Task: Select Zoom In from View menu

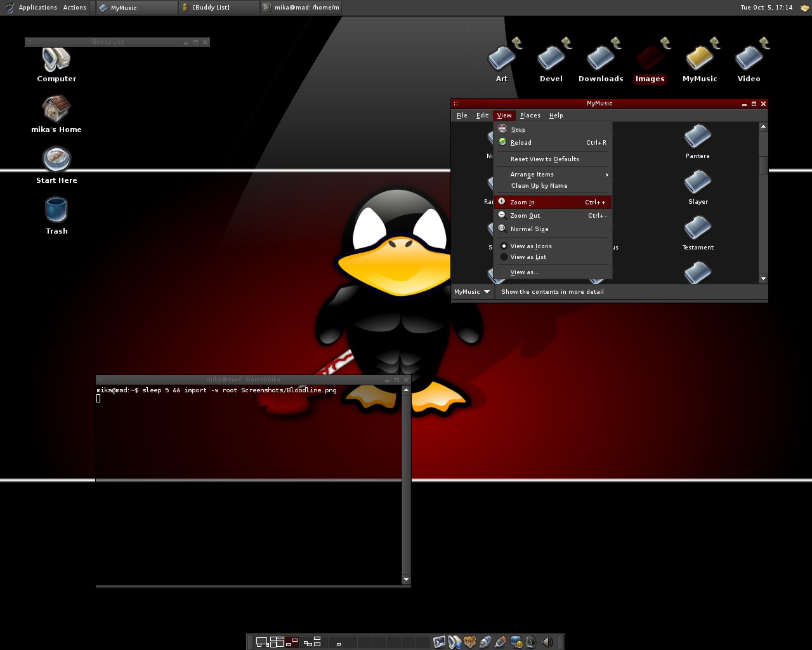Action: tap(553, 202)
